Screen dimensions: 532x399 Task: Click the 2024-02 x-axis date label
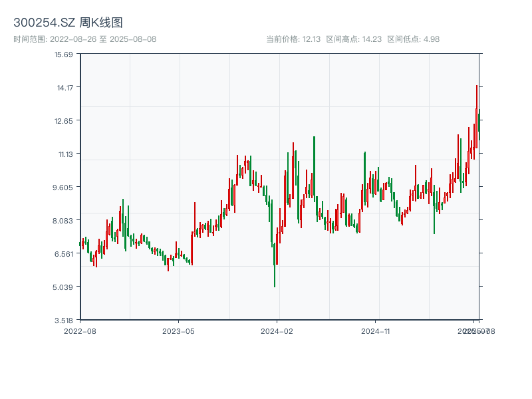[277, 331]
